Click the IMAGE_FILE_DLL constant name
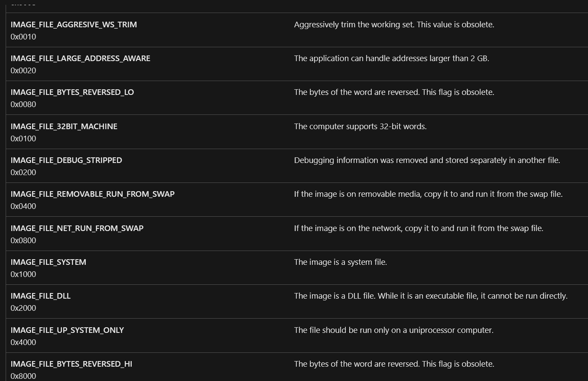This screenshot has height=381, width=588. click(41, 296)
